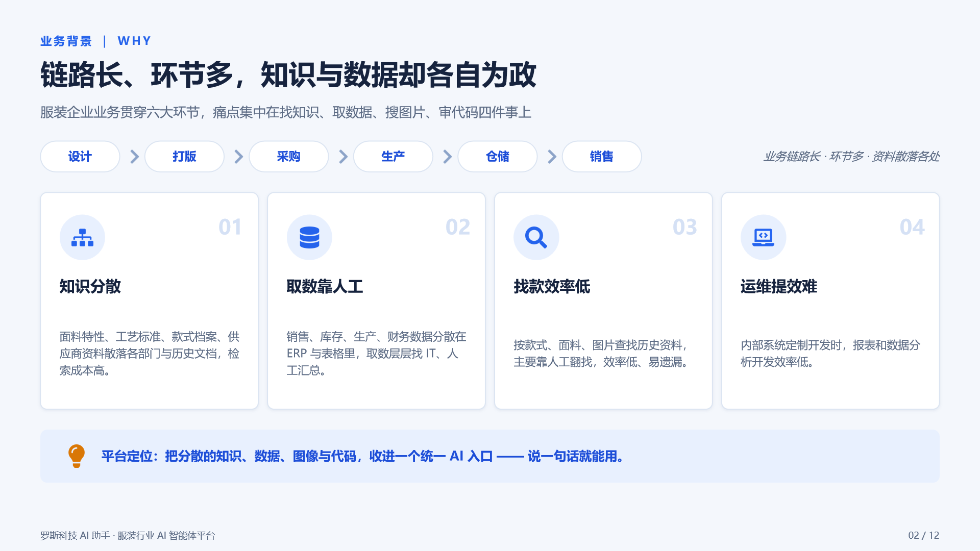Viewport: 980px width, 551px height.
Task: Select the 仓储 stage pill
Action: click(x=498, y=157)
